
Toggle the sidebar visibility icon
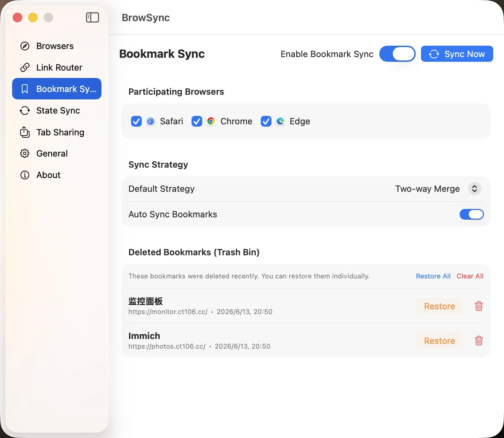click(x=92, y=17)
